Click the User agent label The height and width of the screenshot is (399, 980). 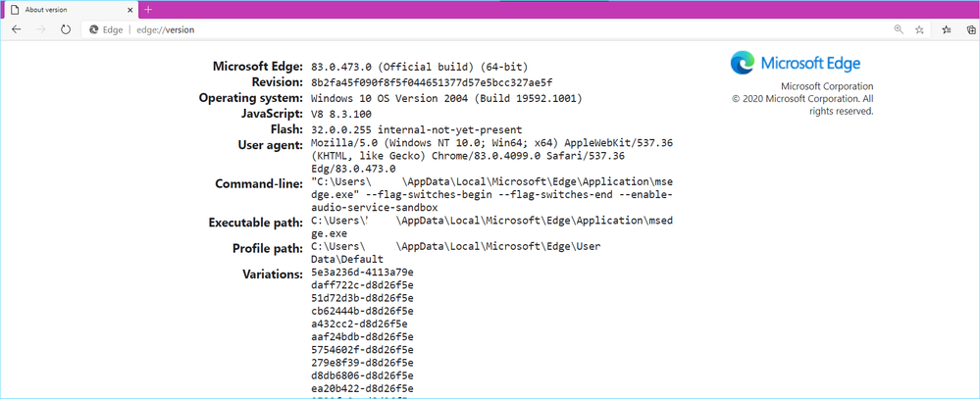click(x=272, y=145)
